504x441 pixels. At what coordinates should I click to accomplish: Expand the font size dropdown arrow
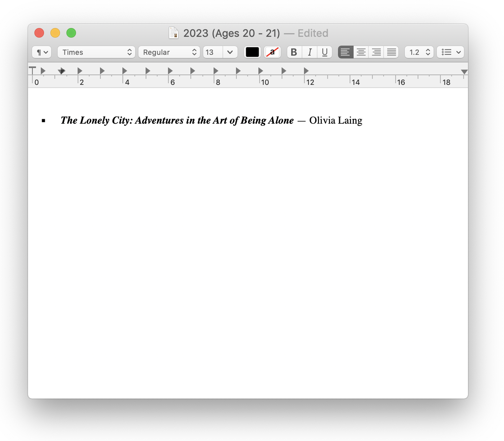[x=230, y=52]
